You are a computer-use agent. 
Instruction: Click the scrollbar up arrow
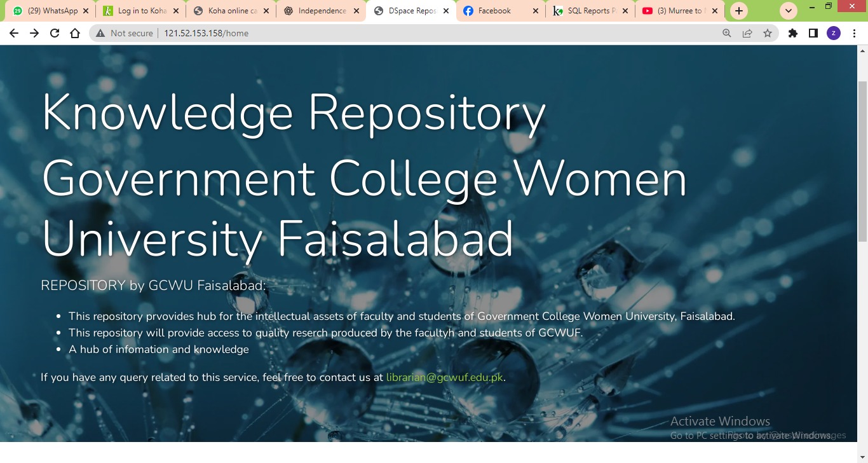point(862,50)
